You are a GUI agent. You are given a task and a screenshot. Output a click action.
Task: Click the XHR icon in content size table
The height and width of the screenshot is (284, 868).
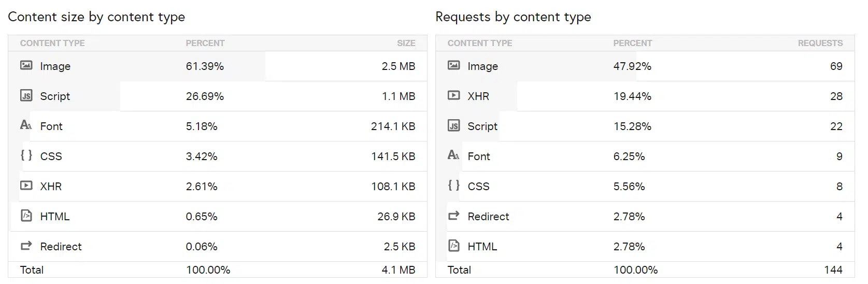point(26,185)
